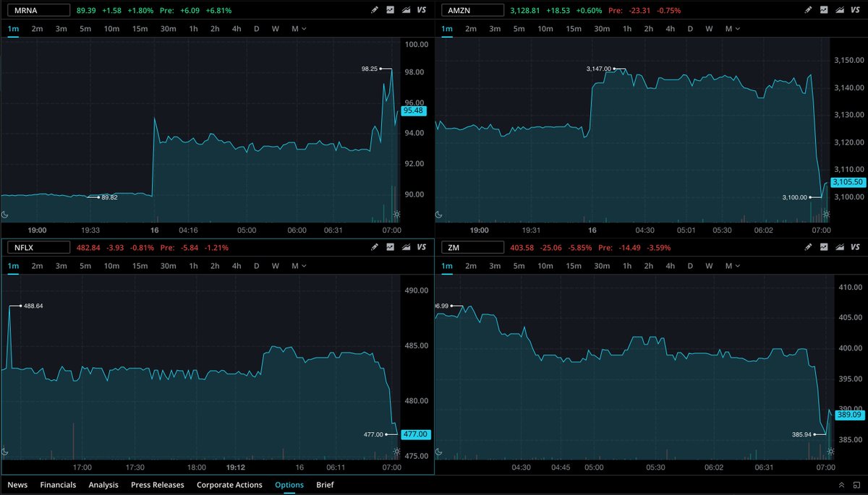
Task: Select the draw pencil tool on MRNA chart
Action: click(x=375, y=10)
